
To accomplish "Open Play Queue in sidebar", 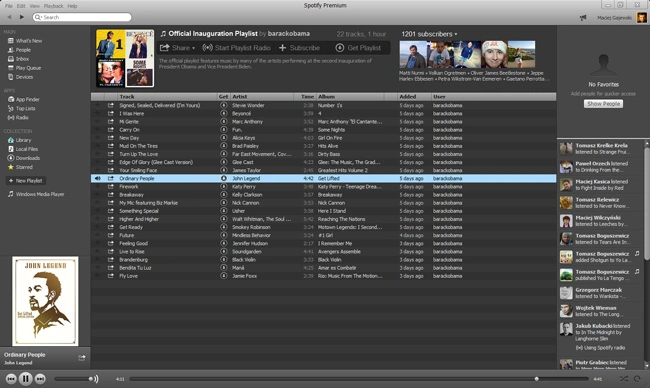I will [24, 68].
